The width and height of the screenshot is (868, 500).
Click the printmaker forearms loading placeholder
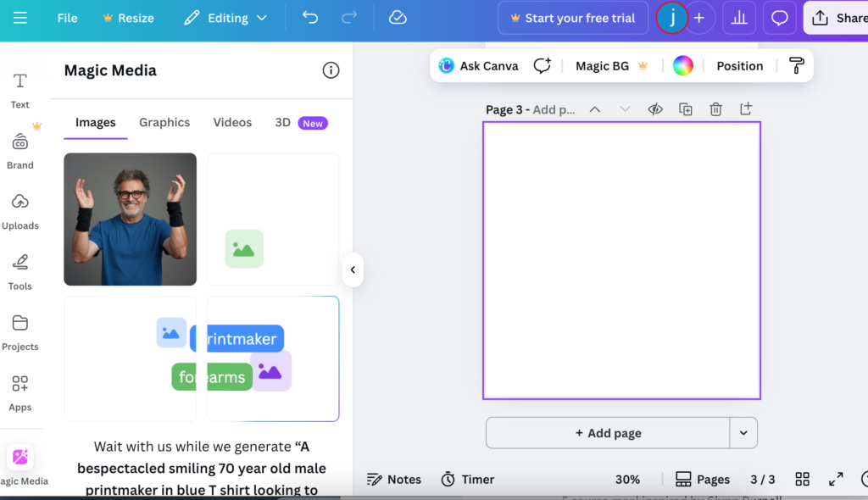[x=273, y=358]
